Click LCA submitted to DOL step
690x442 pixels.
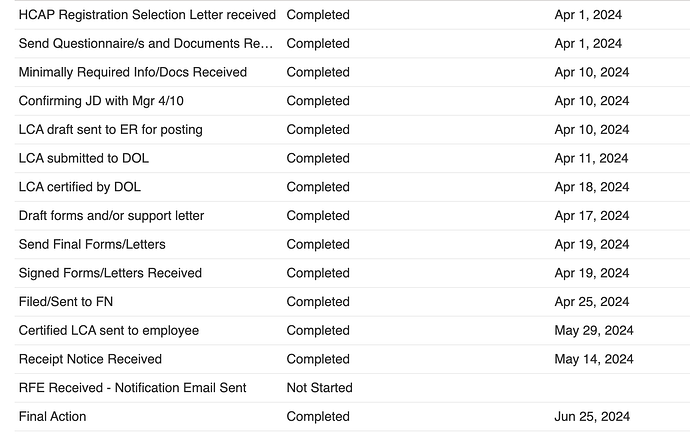(x=84, y=158)
